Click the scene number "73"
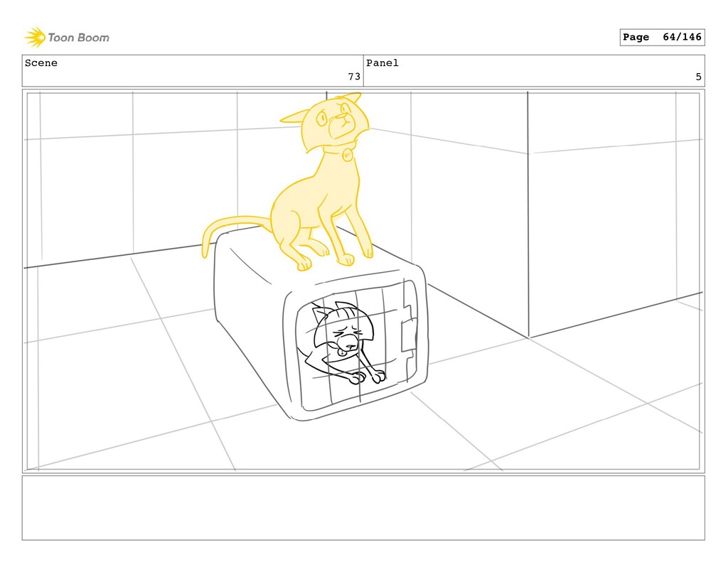This screenshot has height=562, width=728. coord(354,77)
